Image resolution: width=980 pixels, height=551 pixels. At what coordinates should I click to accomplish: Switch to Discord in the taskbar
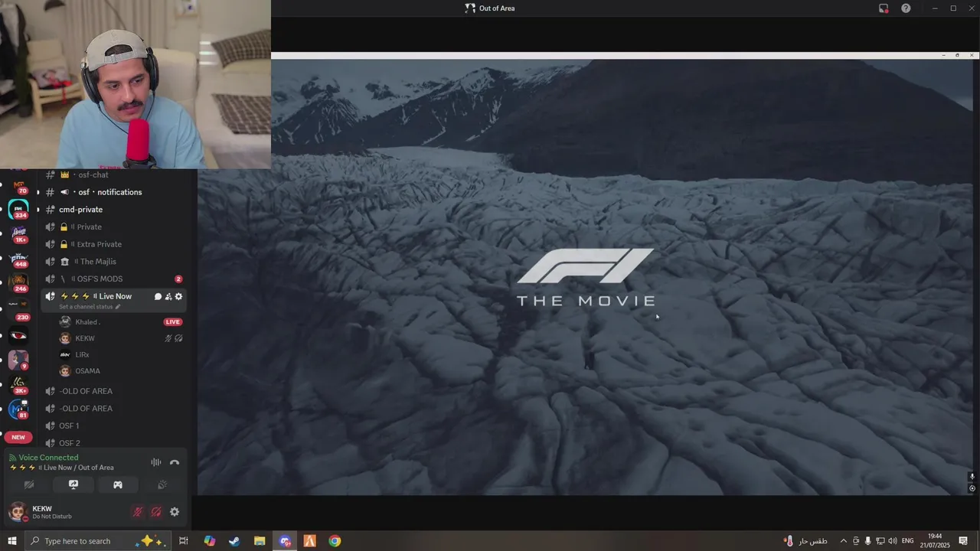(285, 541)
